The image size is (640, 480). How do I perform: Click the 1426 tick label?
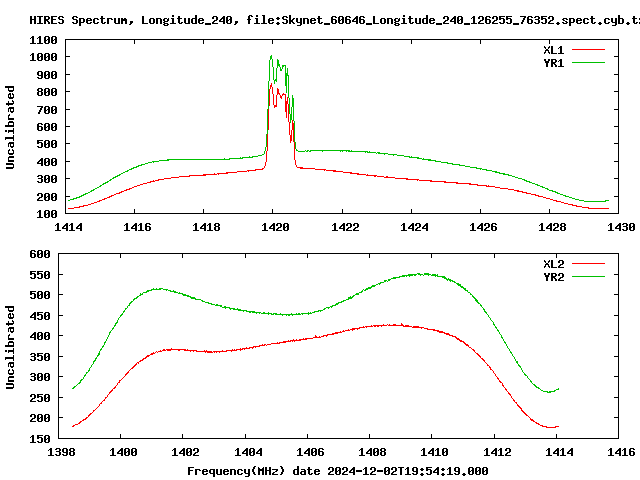click(x=483, y=227)
